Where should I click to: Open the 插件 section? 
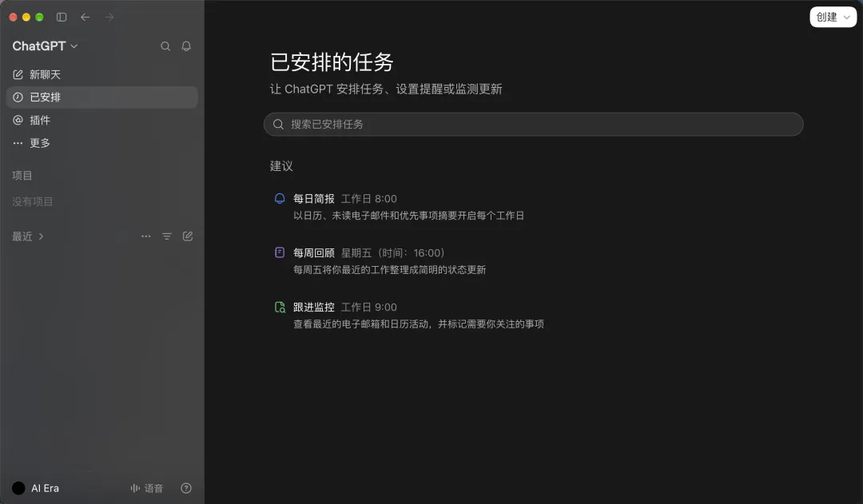(x=101, y=120)
